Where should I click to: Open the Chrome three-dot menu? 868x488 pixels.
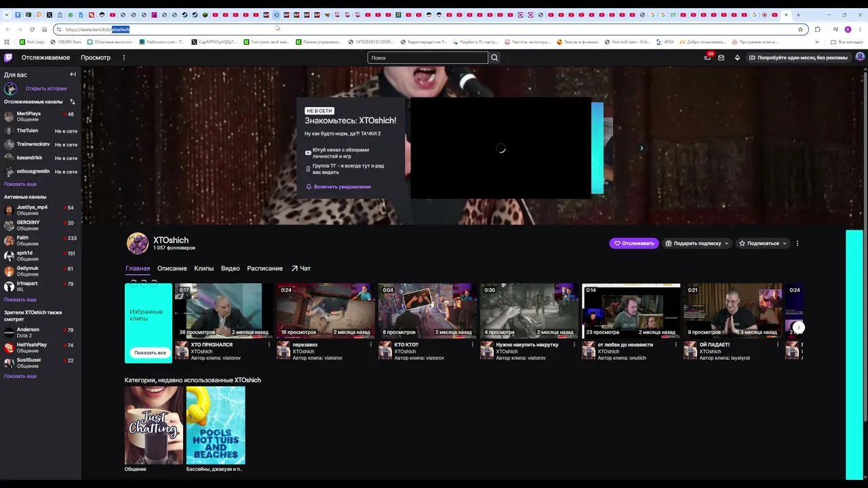coord(861,29)
